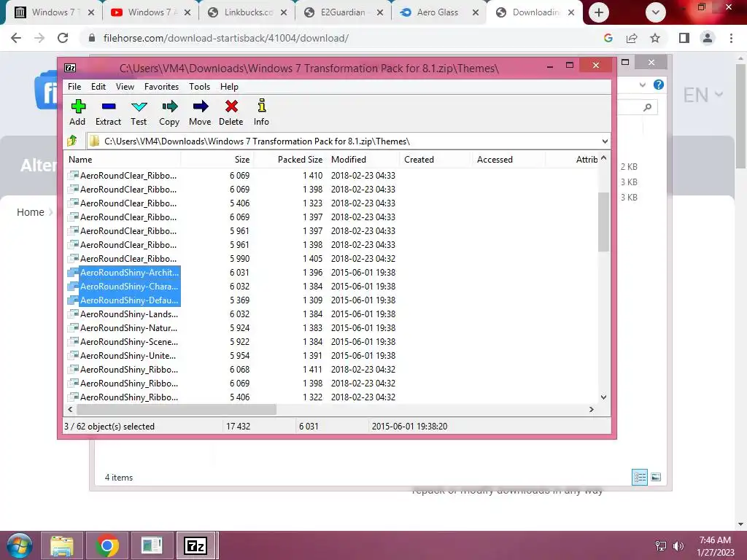
Task: Click the share page icon in address bar
Action: tap(632, 38)
